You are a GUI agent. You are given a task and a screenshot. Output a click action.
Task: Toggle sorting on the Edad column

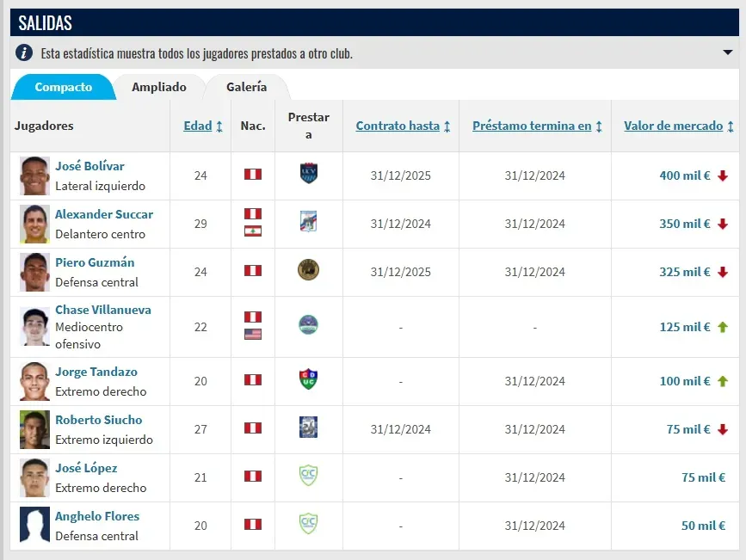199,126
